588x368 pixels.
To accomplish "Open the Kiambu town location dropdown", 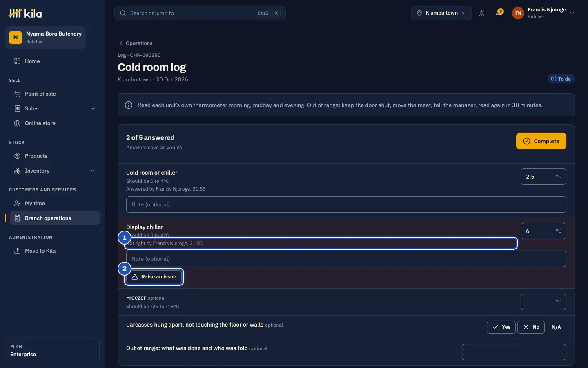I will [441, 13].
